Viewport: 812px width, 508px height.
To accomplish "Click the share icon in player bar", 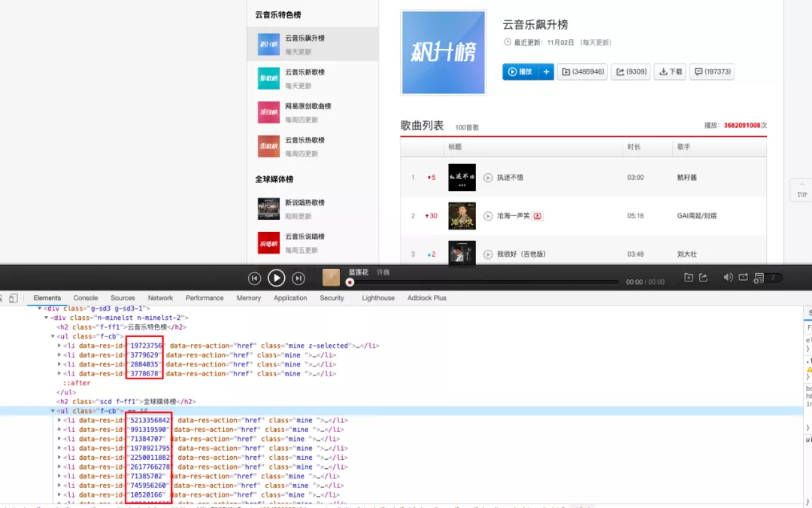I will click(703, 277).
